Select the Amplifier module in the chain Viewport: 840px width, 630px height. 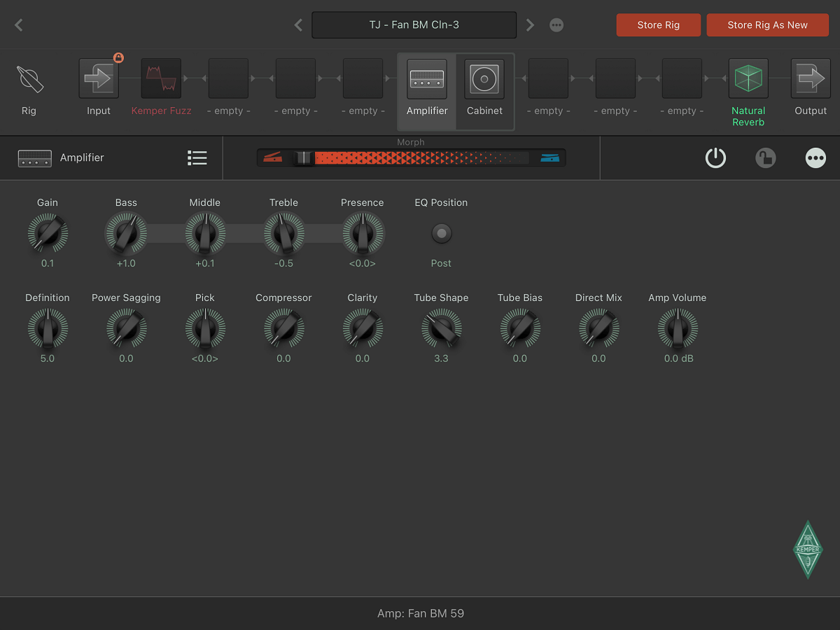[x=427, y=78]
